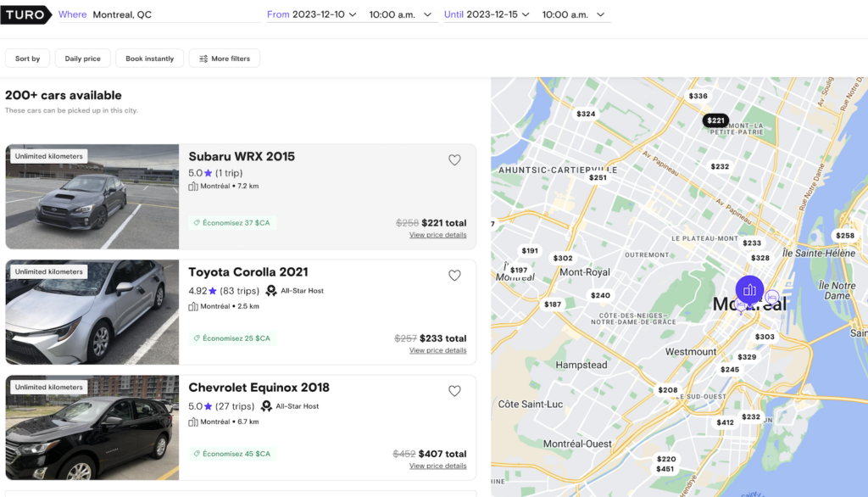868x497 pixels.
Task: Expand the pickup time 10:00 a.m. dropdown
Action: pos(400,14)
